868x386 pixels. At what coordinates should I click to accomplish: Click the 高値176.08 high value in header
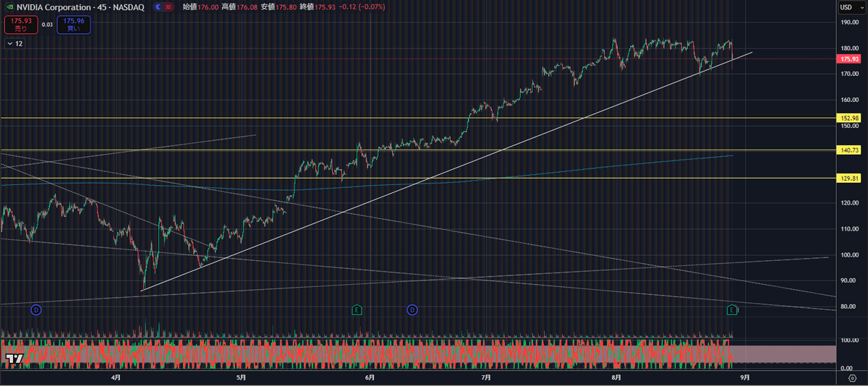click(238, 7)
